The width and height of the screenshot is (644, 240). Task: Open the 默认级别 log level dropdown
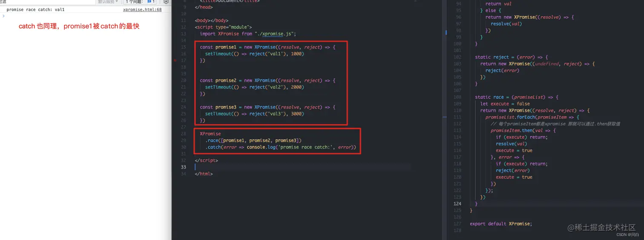tap(108, 2)
